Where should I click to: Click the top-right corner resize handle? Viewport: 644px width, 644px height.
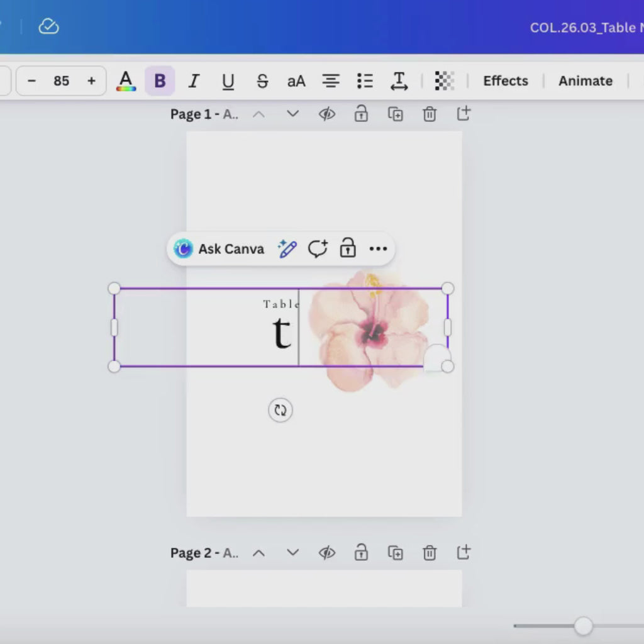click(448, 288)
